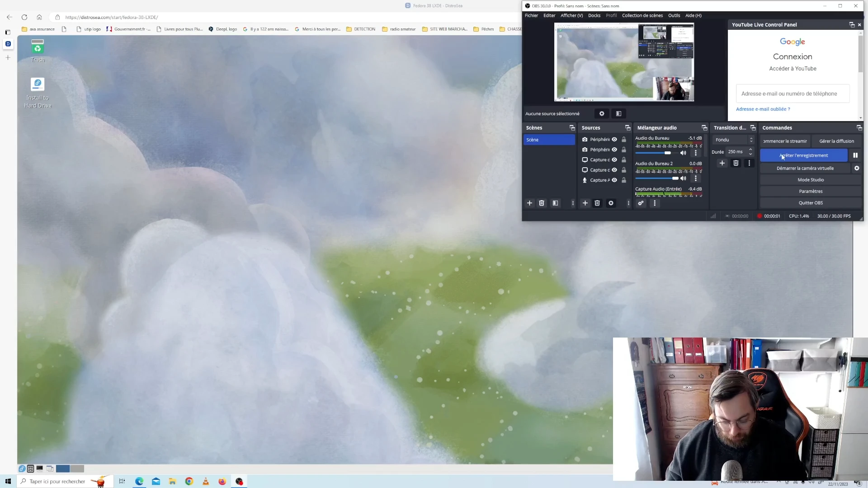Lock second Périphérique source
Viewport: 868px width, 488px height.
coord(624,150)
